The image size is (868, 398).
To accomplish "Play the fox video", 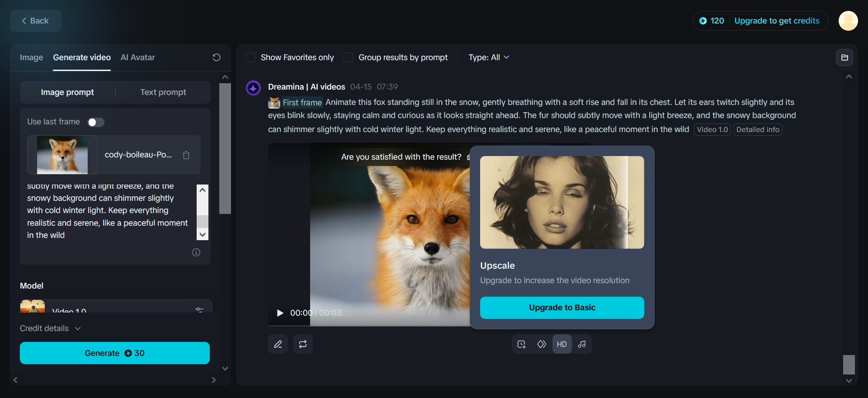I will [x=280, y=313].
